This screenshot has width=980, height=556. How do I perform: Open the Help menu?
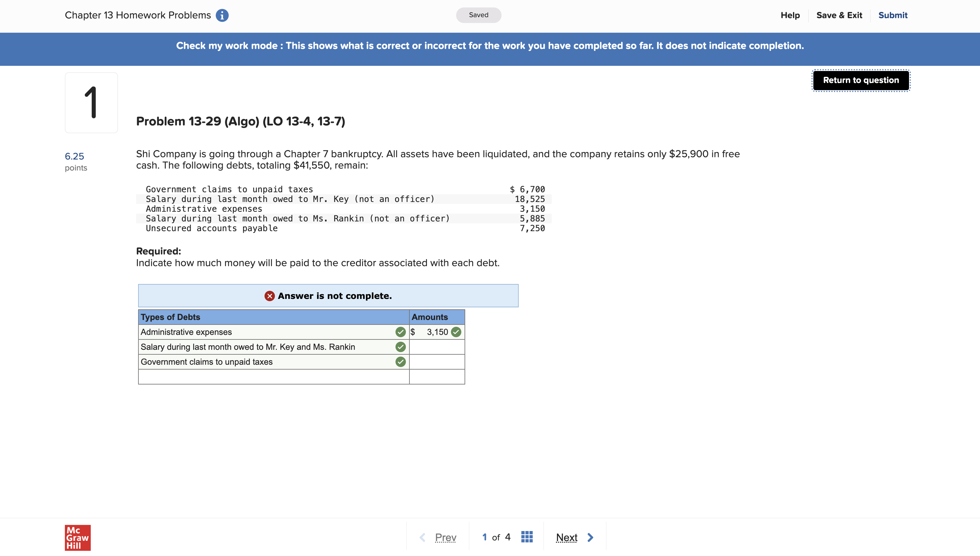tap(790, 15)
